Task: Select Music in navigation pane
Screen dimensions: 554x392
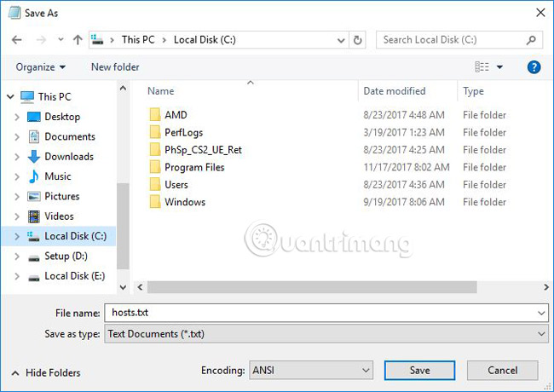Action: pos(58,176)
